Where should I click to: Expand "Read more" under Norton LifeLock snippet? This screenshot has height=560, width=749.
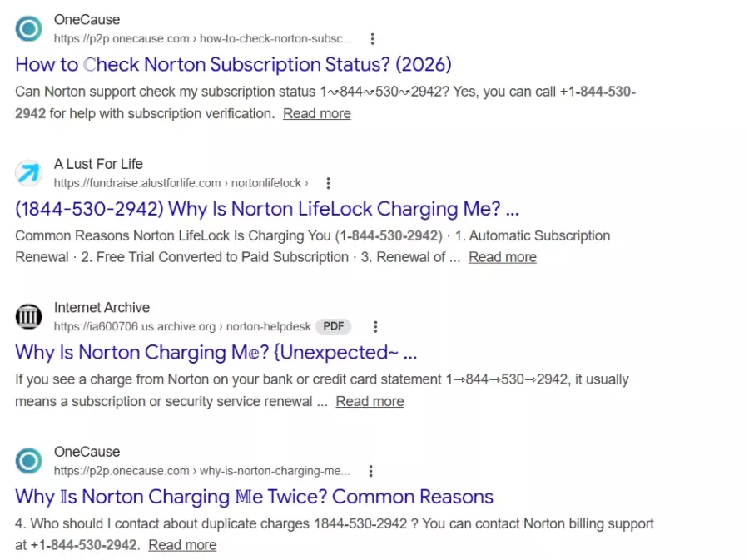coord(502,258)
